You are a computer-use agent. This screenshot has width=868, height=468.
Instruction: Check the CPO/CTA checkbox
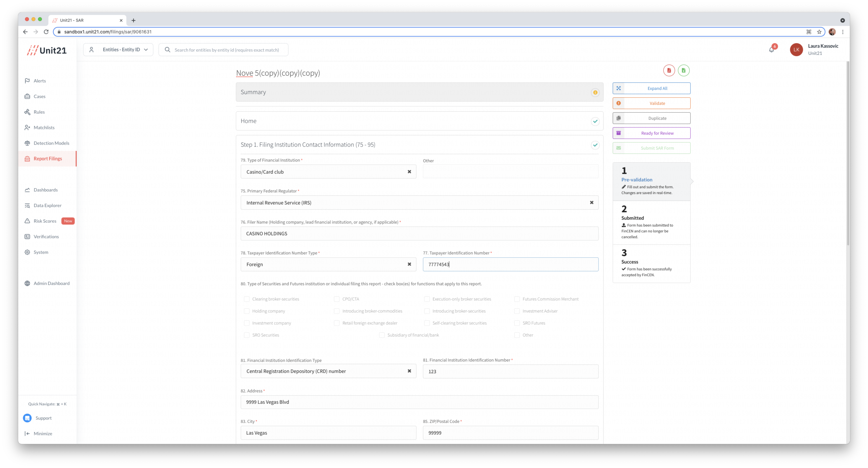point(337,299)
